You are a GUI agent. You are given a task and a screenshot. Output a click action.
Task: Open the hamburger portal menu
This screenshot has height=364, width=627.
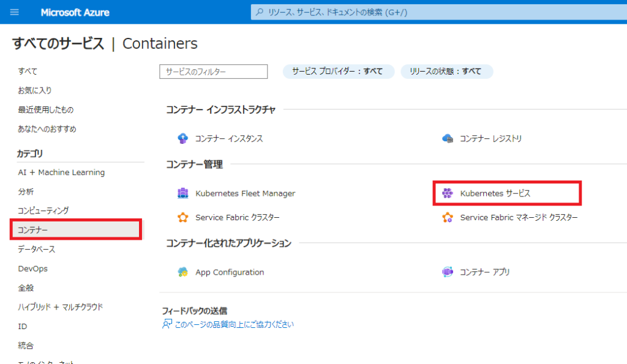point(15,12)
